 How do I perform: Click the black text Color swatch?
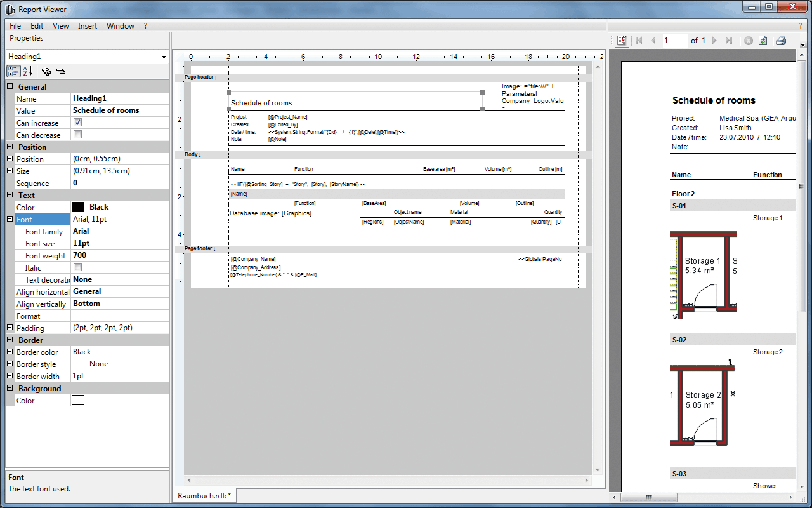[x=78, y=207]
